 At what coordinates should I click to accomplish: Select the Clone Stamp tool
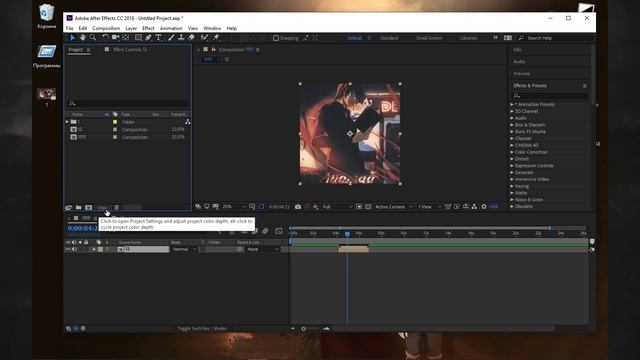tap(181, 38)
